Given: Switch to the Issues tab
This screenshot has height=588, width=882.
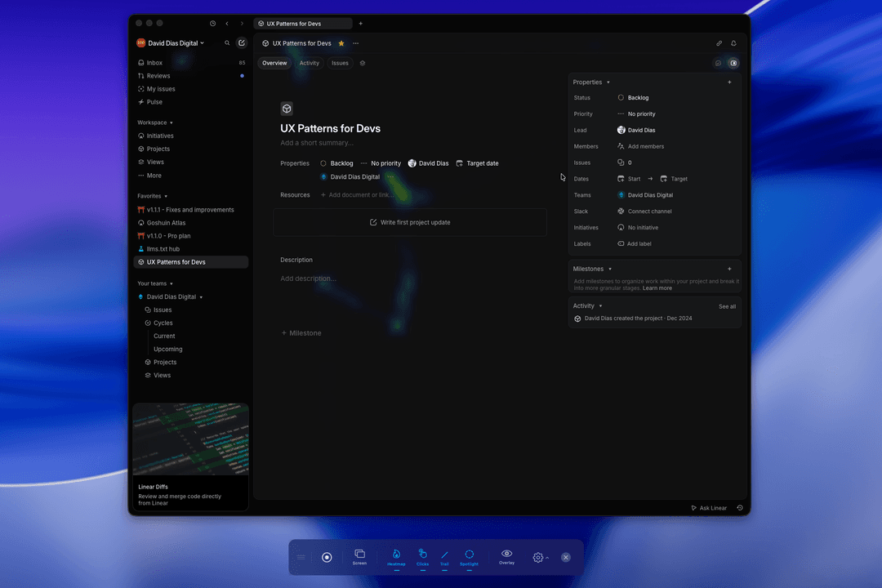Looking at the screenshot, I should [x=340, y=63].
